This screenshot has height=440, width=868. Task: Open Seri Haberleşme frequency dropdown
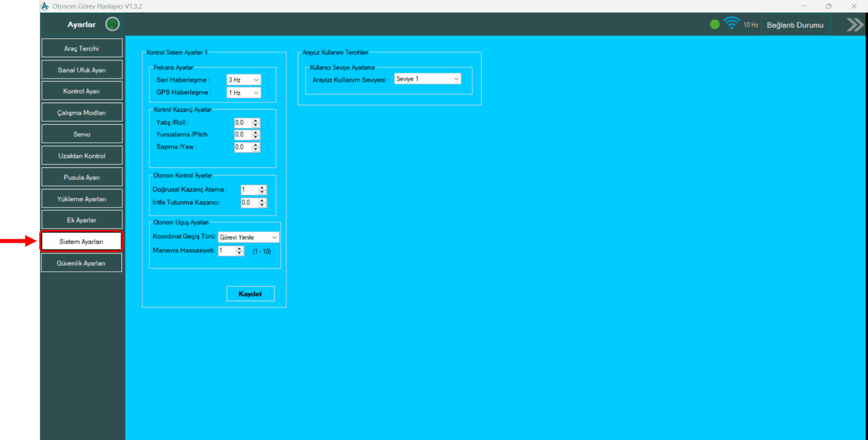click(244, 80)
